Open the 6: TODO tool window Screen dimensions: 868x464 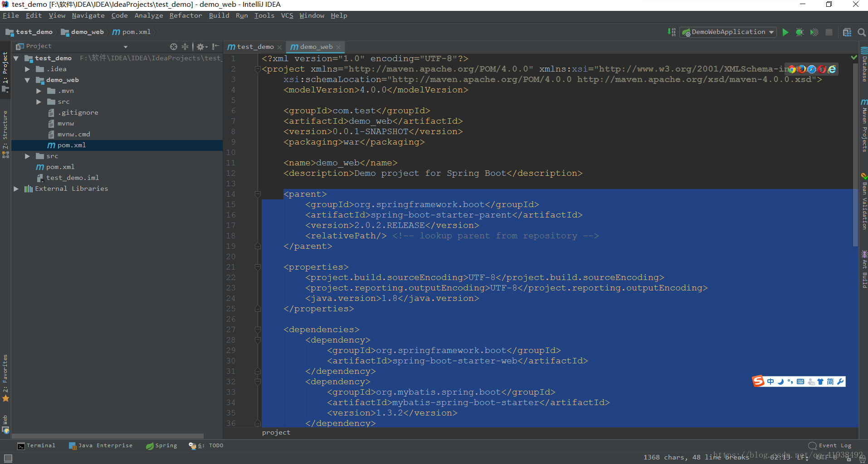pyautogui.click(x=206, y=446)
